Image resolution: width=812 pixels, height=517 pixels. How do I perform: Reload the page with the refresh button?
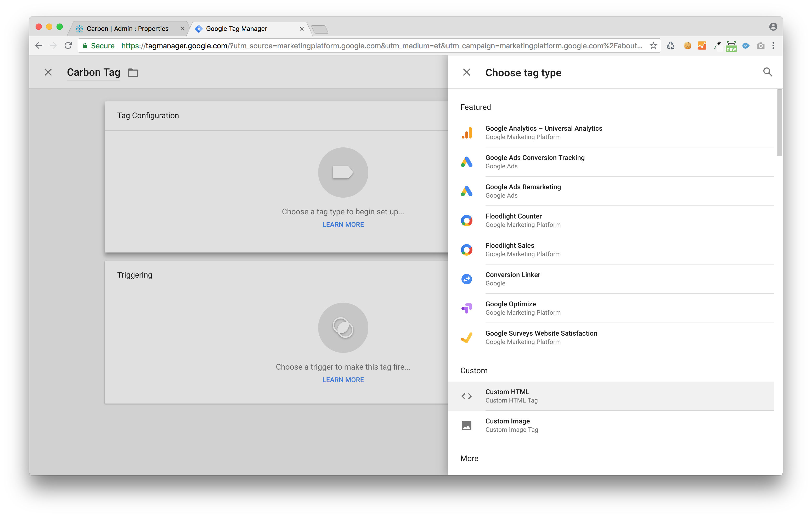(x=68, y=46)
